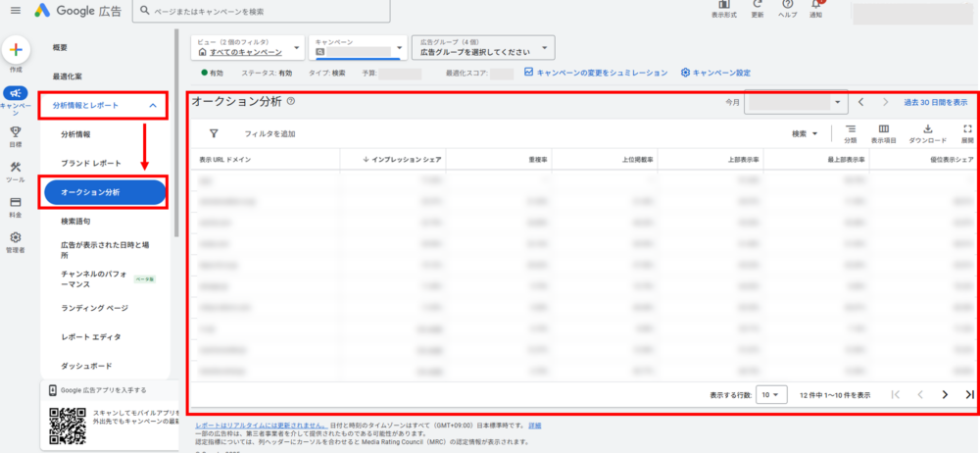Open the 表示する行数 dropdown
The width and height of the screenshot is (980, 453).
pos(772,394)
